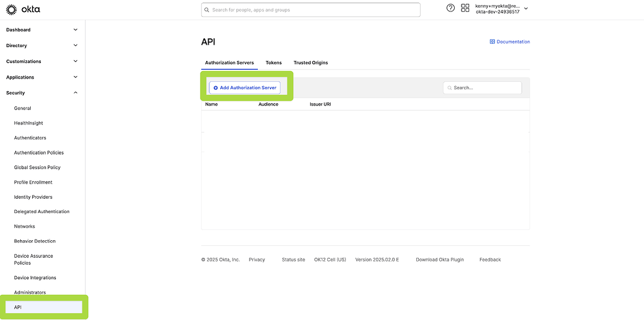Click the Documentation book icon
This screenshot has height=320, width=644.
pyautogui.click(x=492, y=41)
